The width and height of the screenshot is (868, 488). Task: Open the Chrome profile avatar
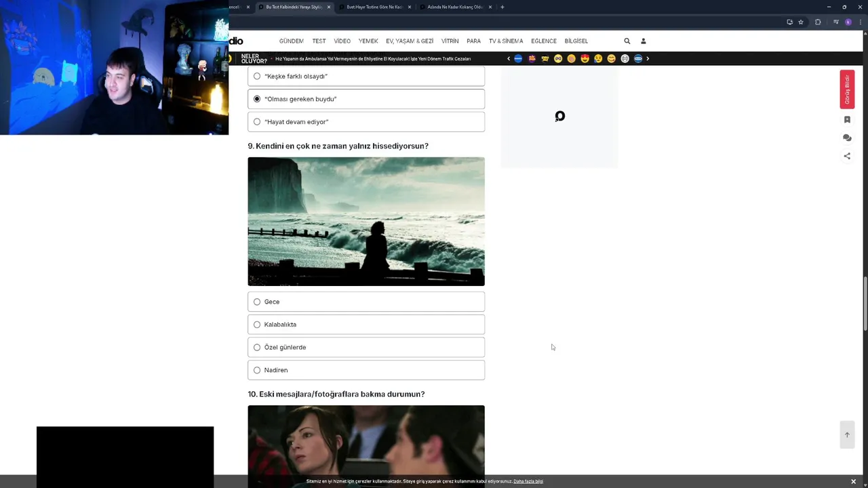tap(848, 22)
